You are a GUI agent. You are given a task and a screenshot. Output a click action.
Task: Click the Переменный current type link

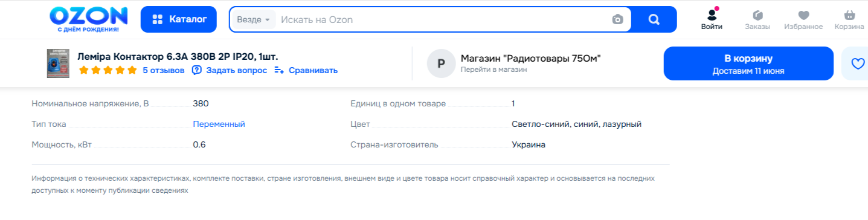pos(219,124)
